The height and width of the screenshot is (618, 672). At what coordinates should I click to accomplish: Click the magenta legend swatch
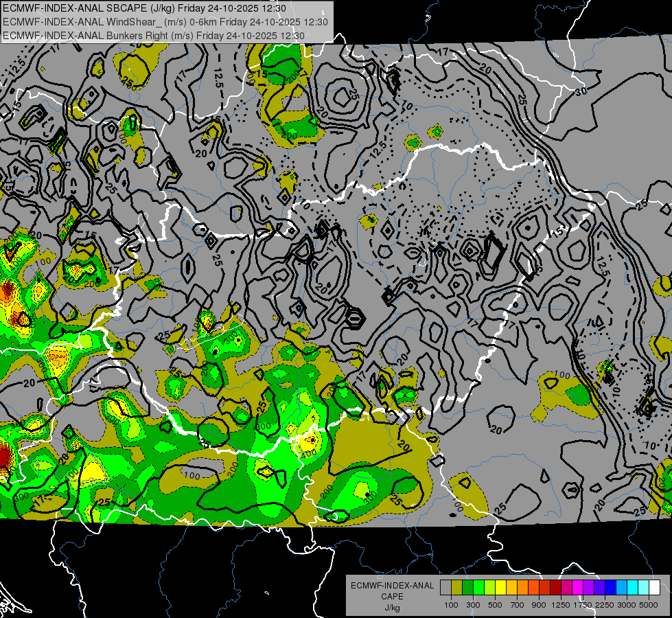(578, 588)
